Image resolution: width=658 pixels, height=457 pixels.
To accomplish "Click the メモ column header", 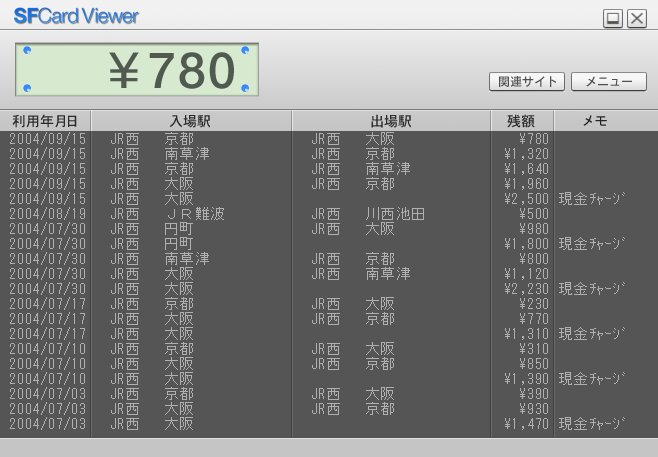I will 595,121.
